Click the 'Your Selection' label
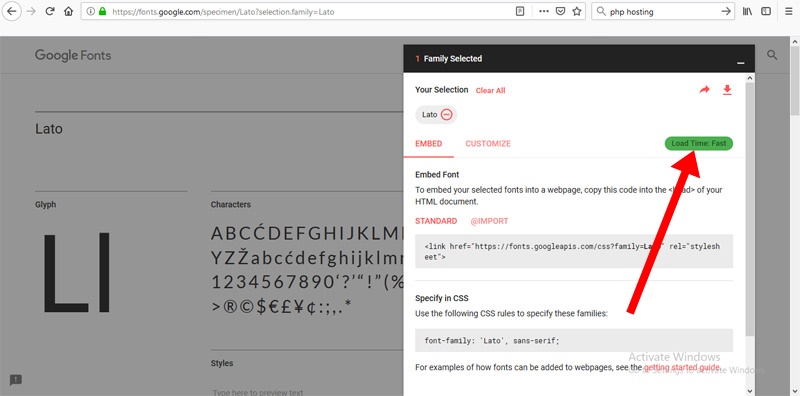Image resolution: width=800 pixels, height=396 pixels. (441, 90)
